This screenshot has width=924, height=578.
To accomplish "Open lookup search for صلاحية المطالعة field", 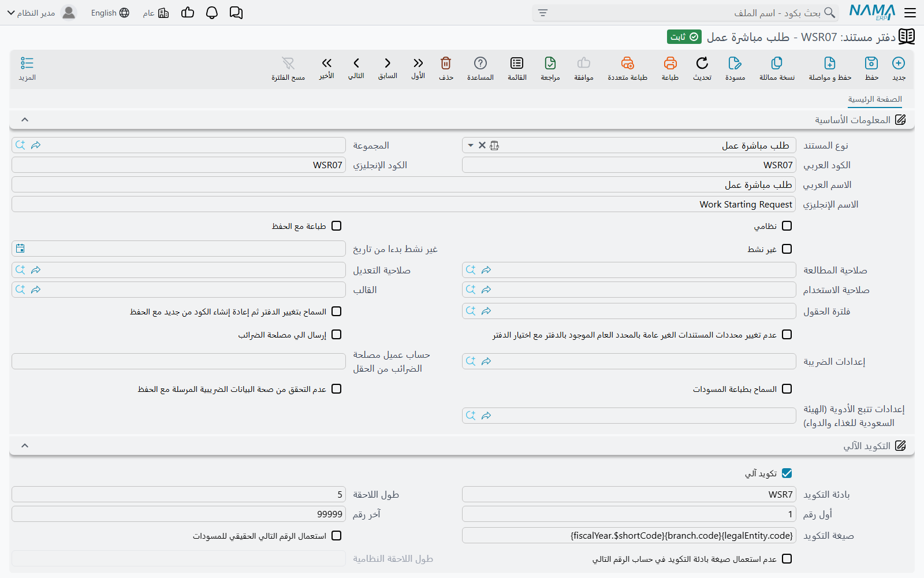I will click(471, 270).
